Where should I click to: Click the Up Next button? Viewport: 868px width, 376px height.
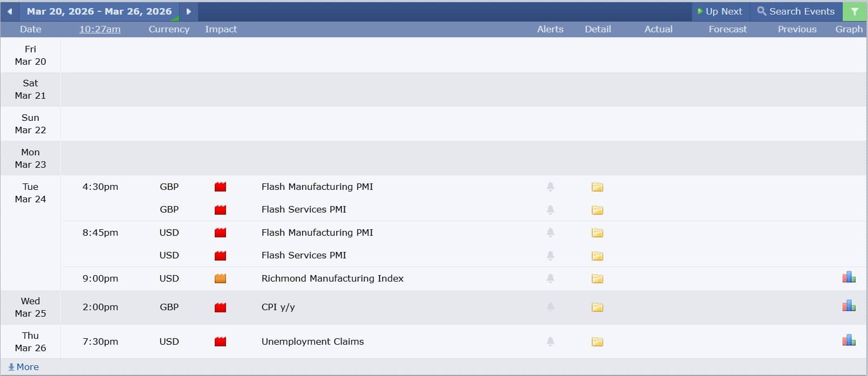[x=720, y=11]
